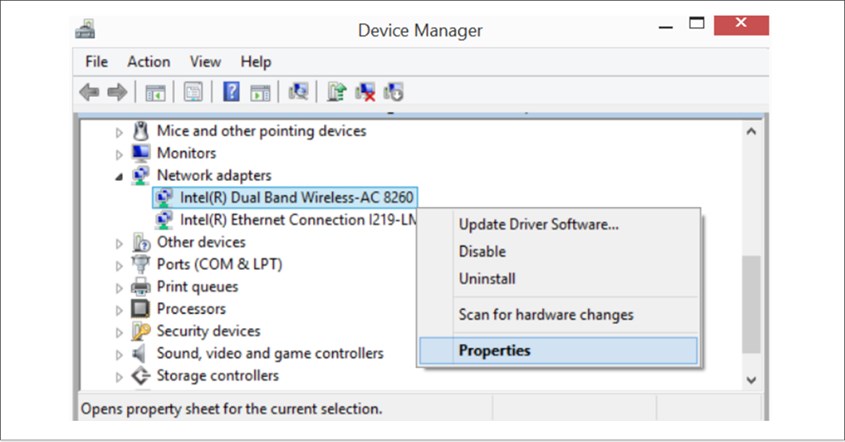Viewport: 845px width, 442px height.
Task: Select Intel(R) Ethernet Connection I219-LM
Action: tap(298, 220)
